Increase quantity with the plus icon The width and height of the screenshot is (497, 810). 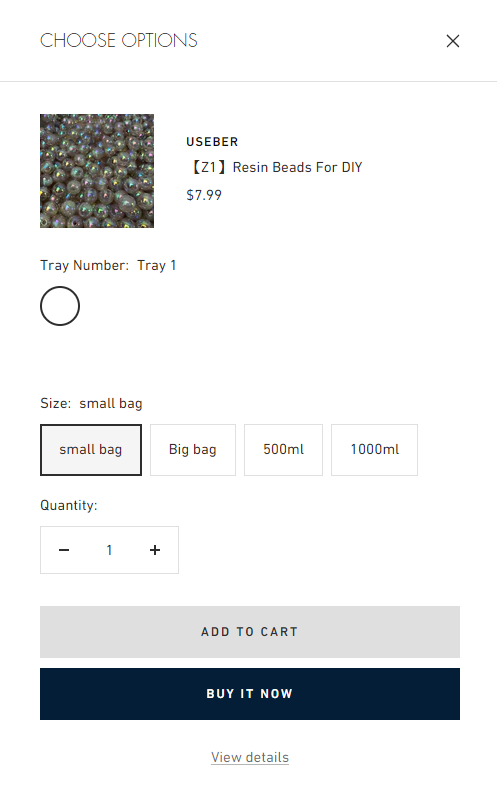tap(155, 550)
